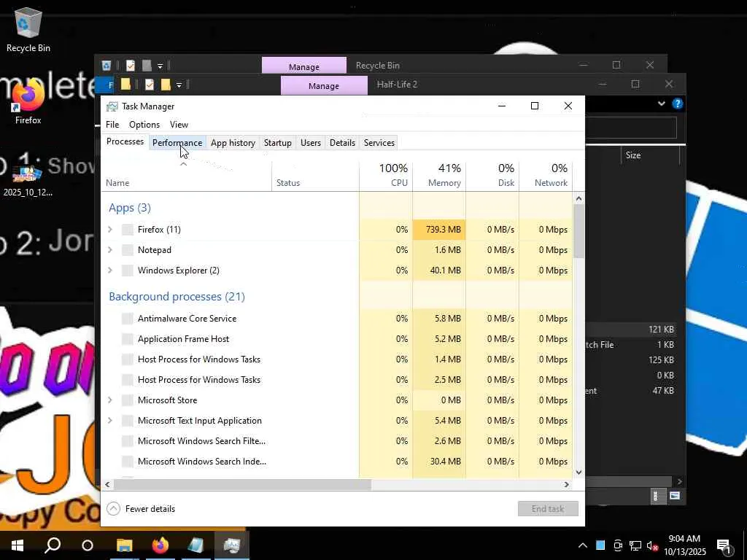747x560 pixels.
Task: Click the Application Frame Host icon
Action: click(x=127, y=339)
